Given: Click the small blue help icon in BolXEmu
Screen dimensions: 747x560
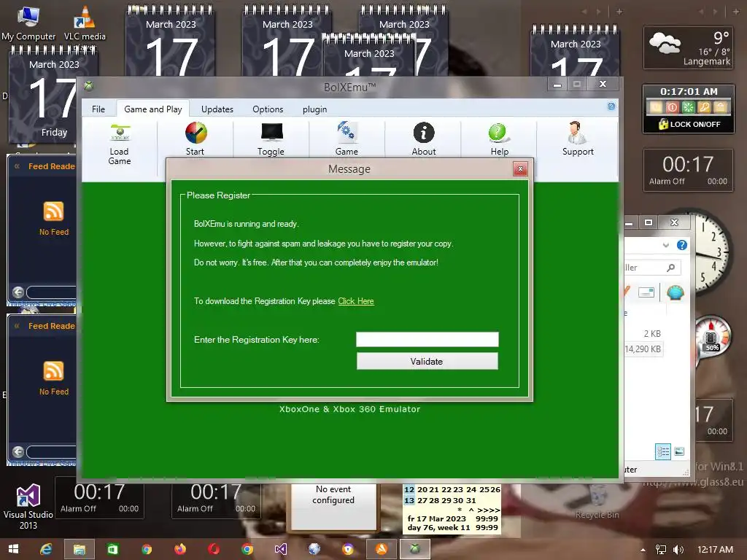Looking at the screenshot, I should coord(611,106).
